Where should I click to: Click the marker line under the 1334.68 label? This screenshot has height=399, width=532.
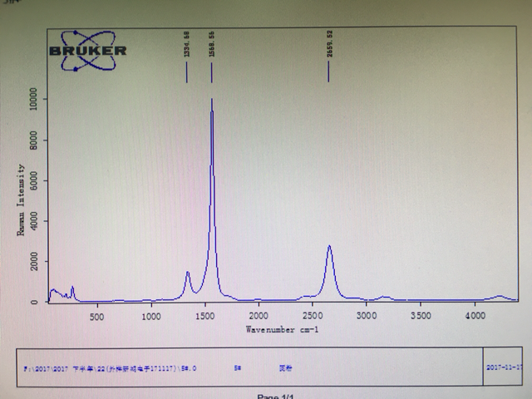186,72
